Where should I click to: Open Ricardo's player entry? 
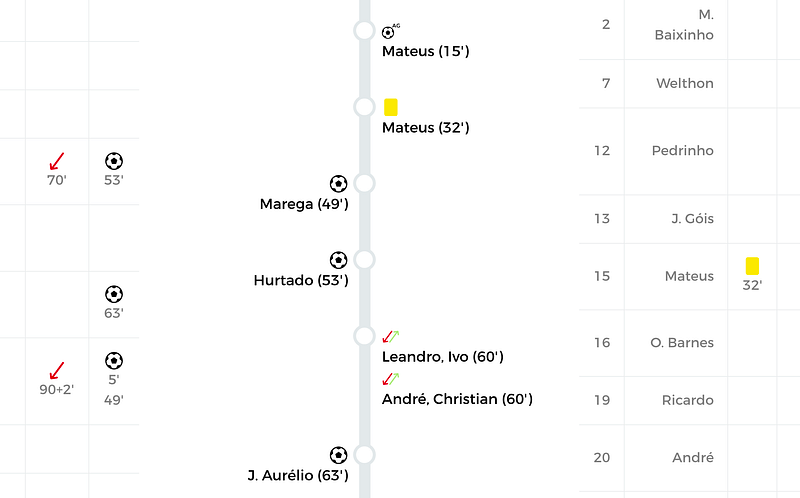point(688,400)
